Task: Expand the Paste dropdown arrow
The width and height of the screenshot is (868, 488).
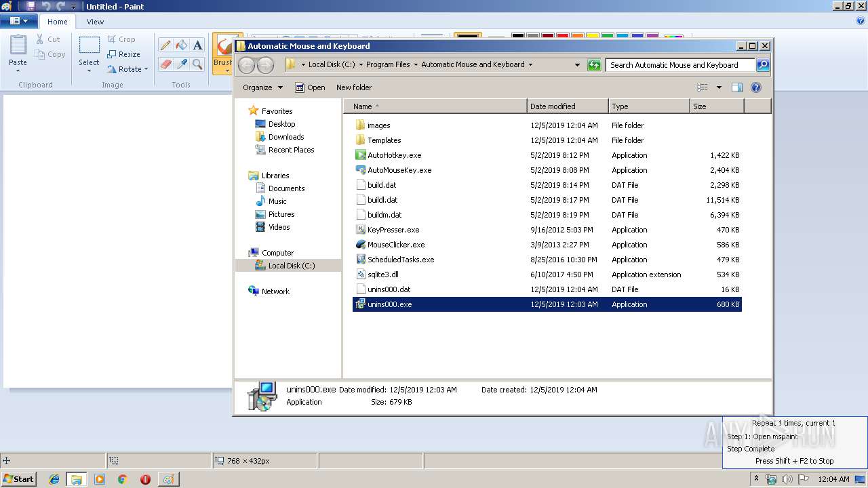Action: pos(18,70)
